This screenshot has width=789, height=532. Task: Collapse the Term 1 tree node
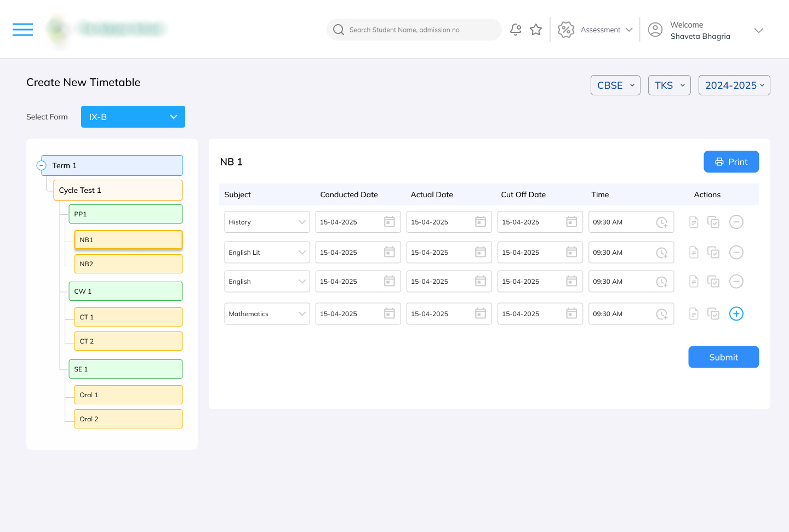(x=42, y=165)
